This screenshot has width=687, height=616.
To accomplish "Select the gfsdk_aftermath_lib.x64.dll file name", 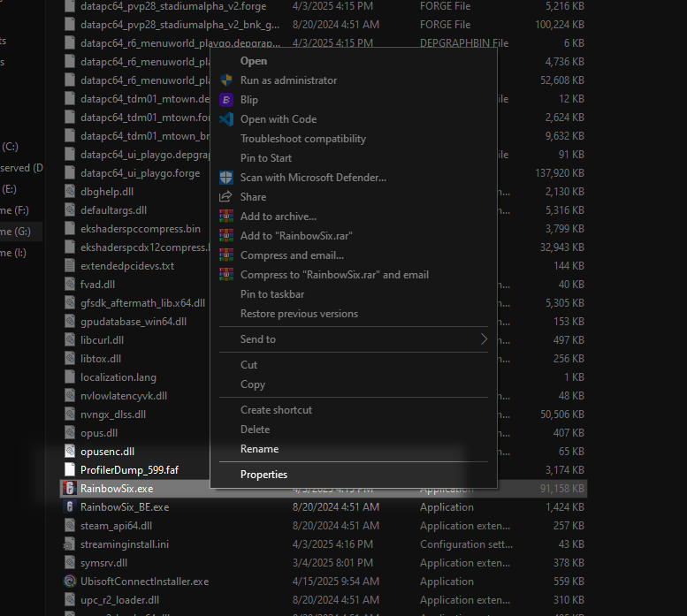I will coord(143,303).
